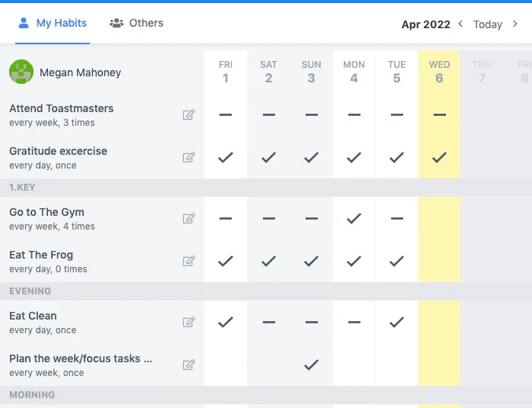
Task: Edit the Gratitude excercise habit
Action: (x=188, y=158)
